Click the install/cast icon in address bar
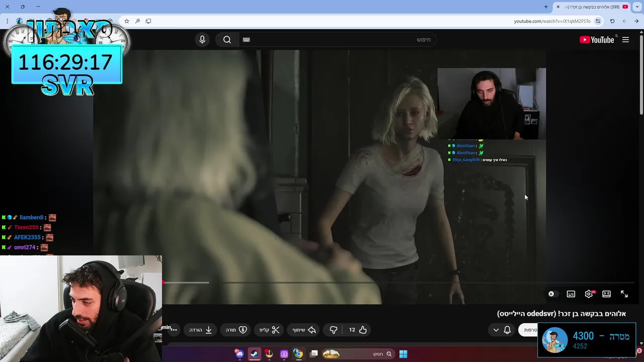 click(148, 21)
